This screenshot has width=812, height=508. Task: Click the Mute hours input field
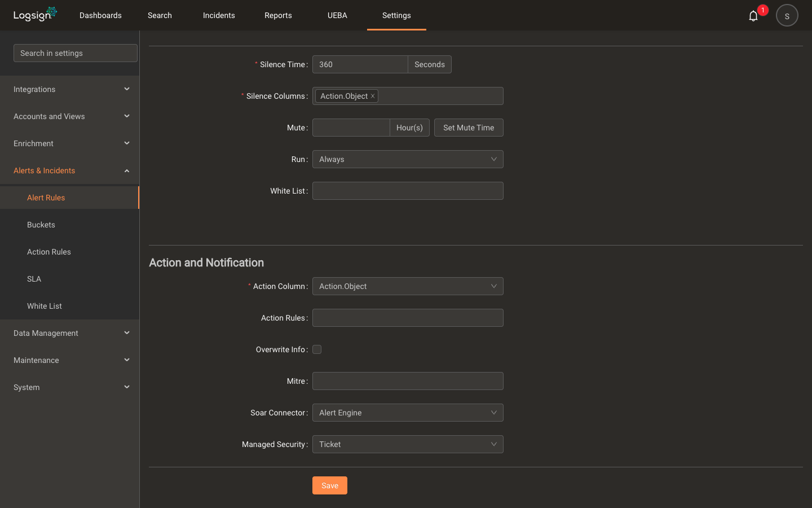tap(351, 128)
